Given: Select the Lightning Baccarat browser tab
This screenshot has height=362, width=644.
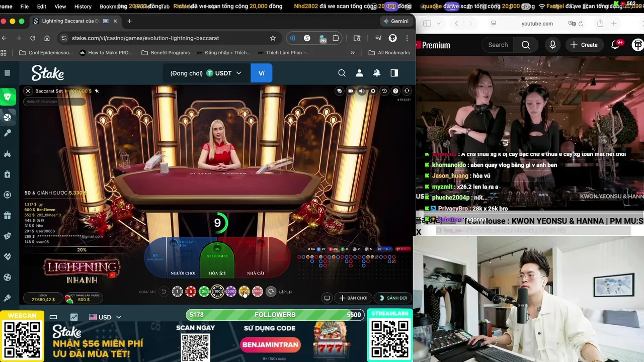Looking at the screenshot, I should (74, 21).
